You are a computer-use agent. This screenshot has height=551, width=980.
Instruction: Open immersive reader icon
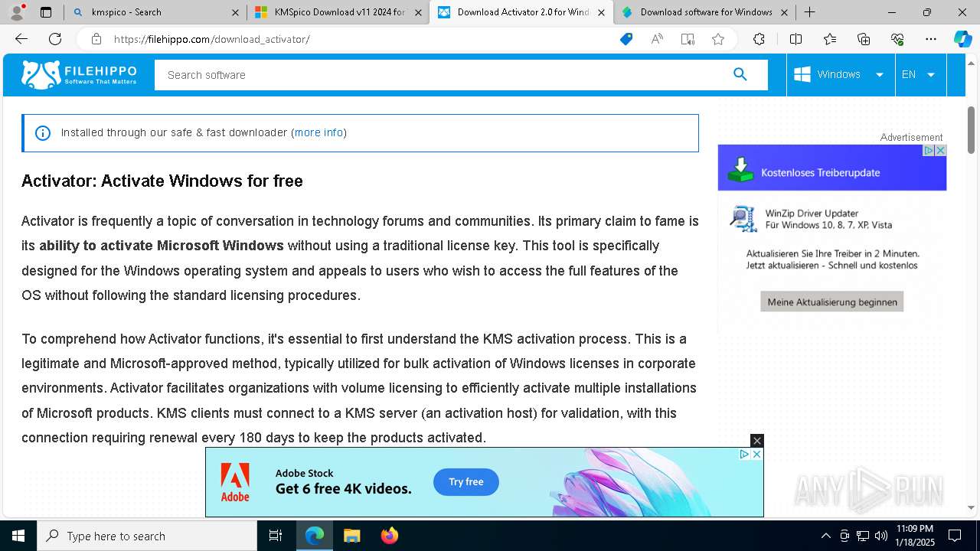[688, 39]
